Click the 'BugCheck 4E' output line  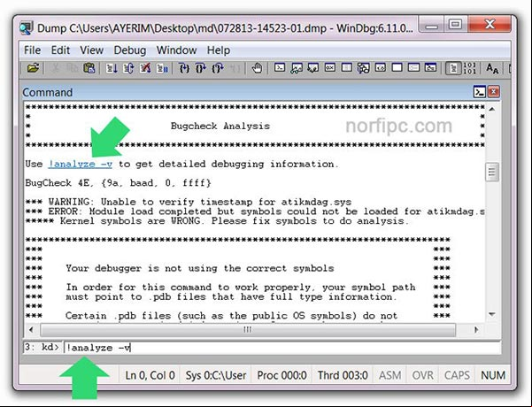click(x=118, y=183)
